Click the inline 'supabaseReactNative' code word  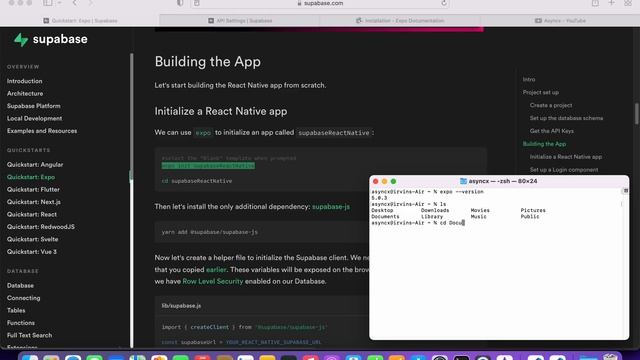coord(333,133)
